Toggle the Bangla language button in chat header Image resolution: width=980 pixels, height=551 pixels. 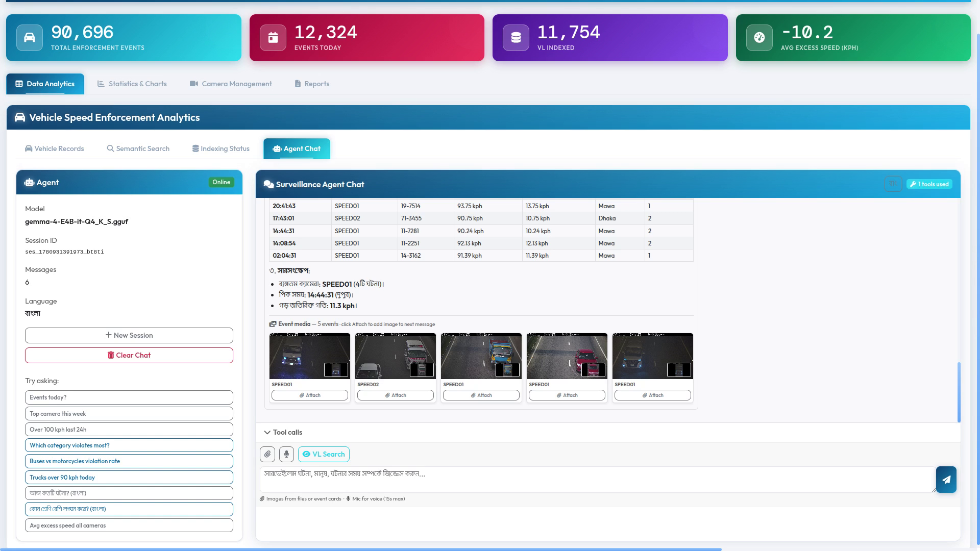893,184
